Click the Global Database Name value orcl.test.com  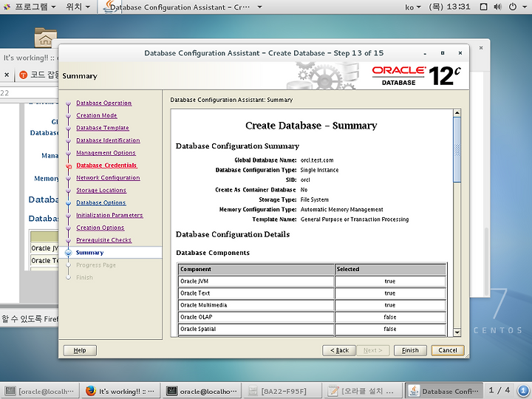pos(317,160)
